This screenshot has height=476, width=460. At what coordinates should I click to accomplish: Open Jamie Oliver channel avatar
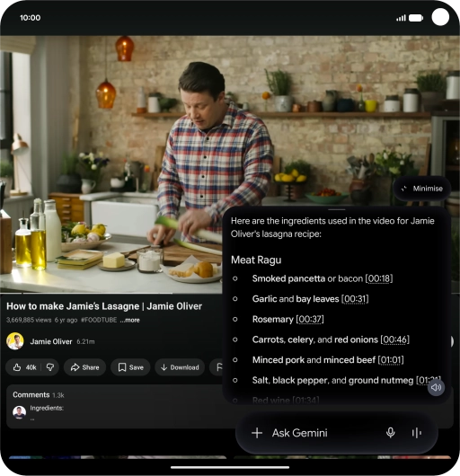pos(15,341)
